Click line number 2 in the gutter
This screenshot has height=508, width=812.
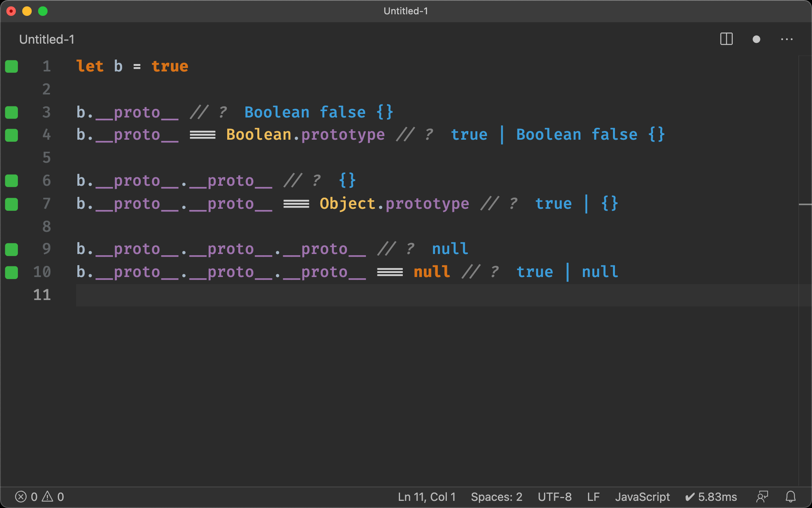coord(47,89)
